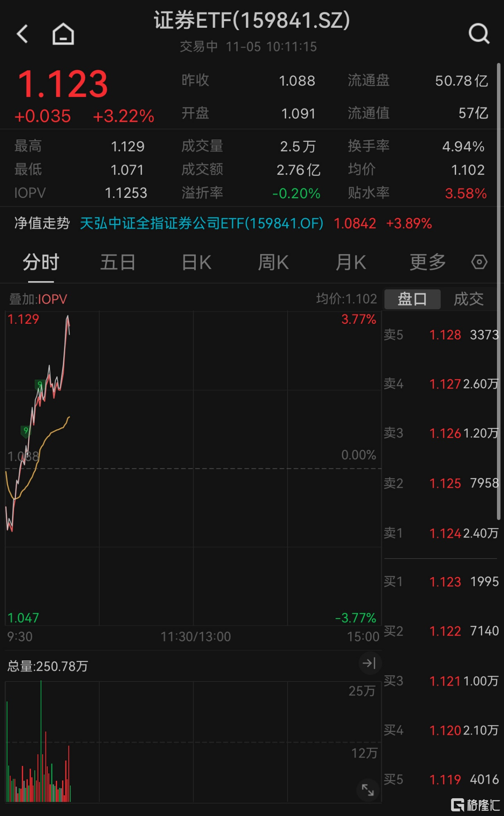The width and height of the screenshot is (504, 816).
Task: Select 卖5 price 1.128 row
Action: [441, 335]
